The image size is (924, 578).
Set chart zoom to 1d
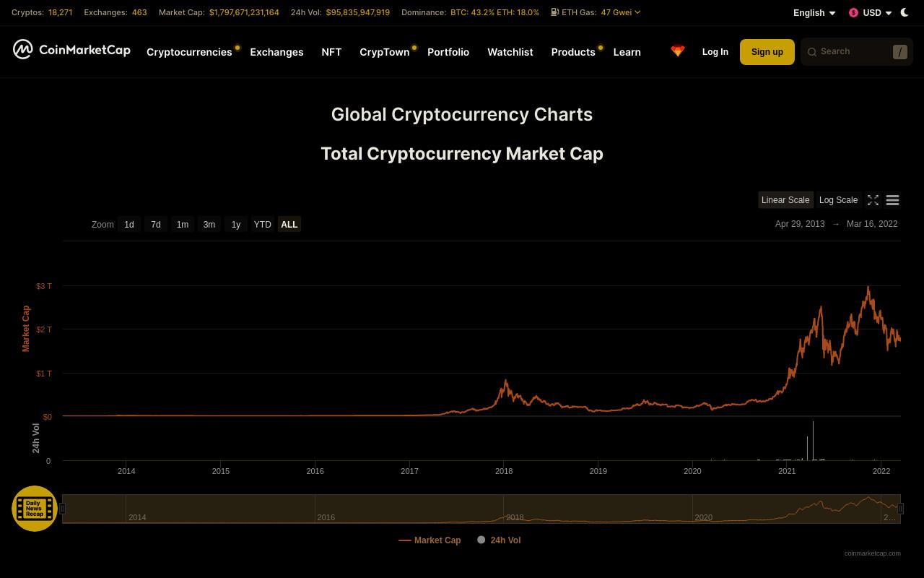pyautogui.click(x=129, y=225)
